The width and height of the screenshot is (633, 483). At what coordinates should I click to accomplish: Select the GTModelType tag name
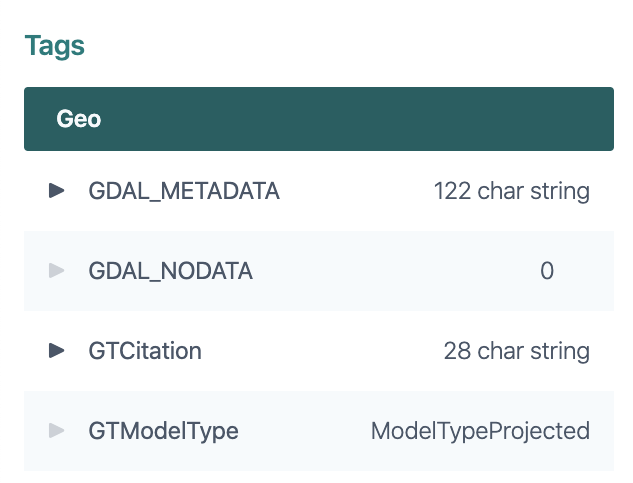click(x=163, y=431)
